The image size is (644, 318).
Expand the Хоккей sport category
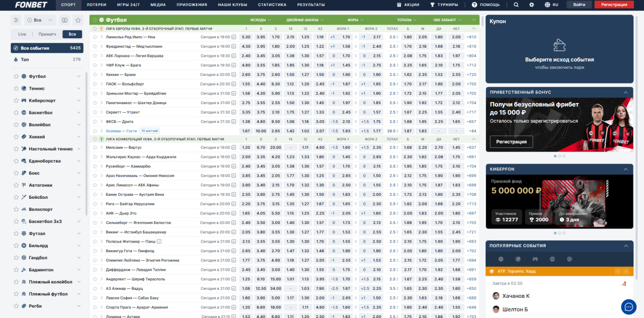79,137
